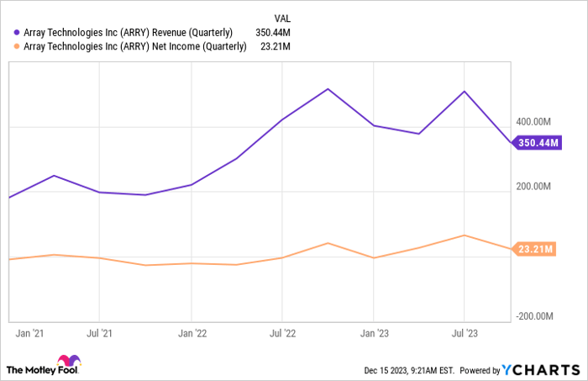Click the purple Revenue legend dot
Viewport: 588px width, 381px height.
click(17, 33)
